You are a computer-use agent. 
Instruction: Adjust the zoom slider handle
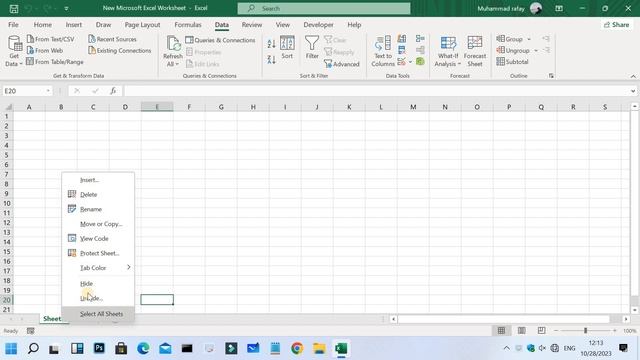point(585,330)
